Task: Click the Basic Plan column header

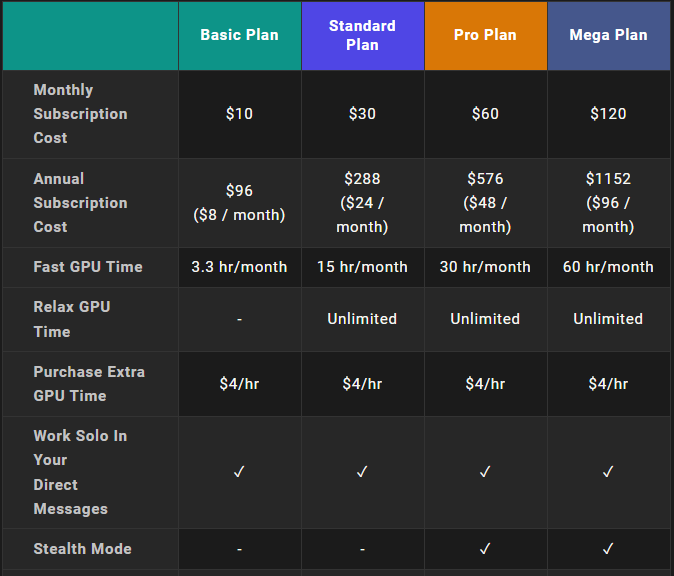Action: (239, 35)
